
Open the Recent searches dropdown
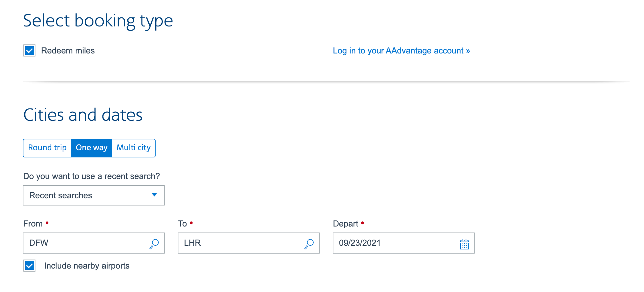tap(94, 195)
